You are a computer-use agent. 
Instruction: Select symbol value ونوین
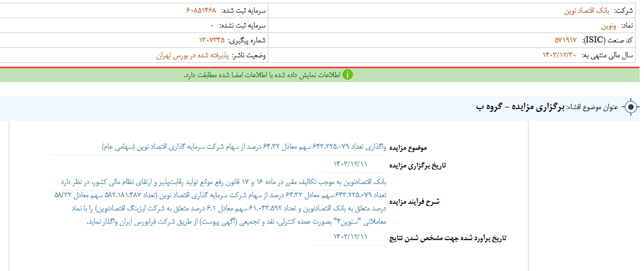coord(609,25)
